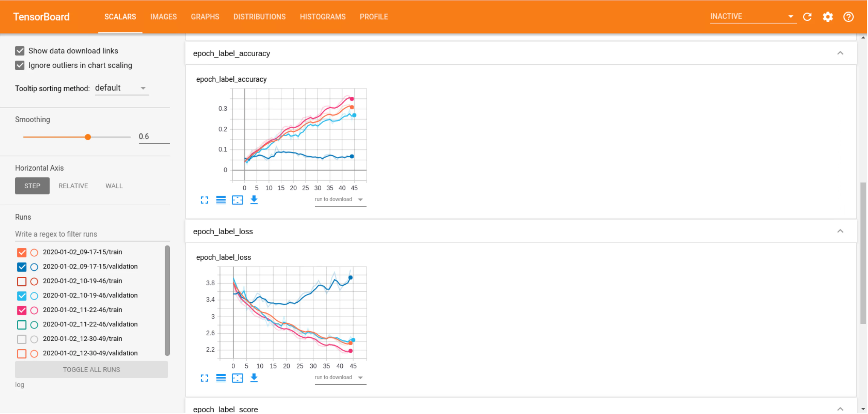868x414 pixels.
Task: Collapse the epoch_label_loss section
Action: click(840, 232)
